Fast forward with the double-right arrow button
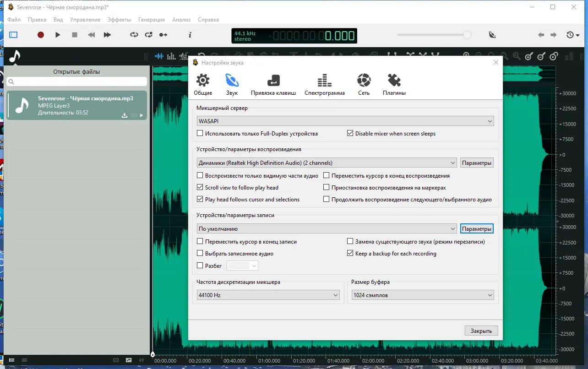Screen dimensions: 588x369 (107, 35)
